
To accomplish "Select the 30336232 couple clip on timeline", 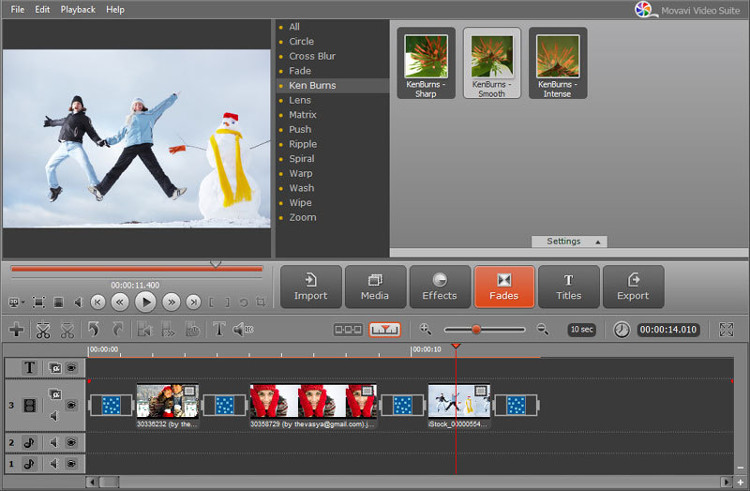I will (167, 405).
